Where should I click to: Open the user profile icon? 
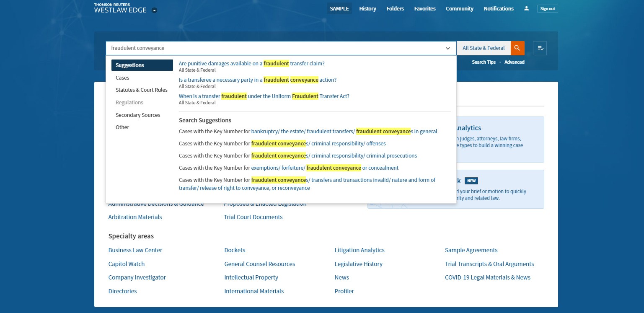526,8
